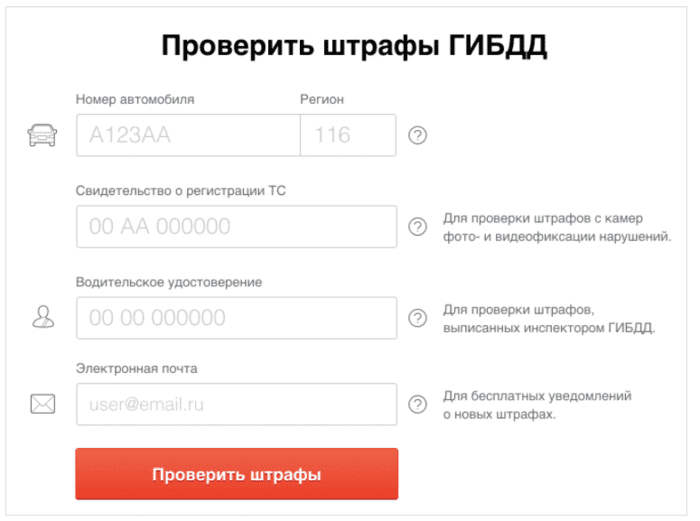This screenshot has width=700, height=521.
Task: Click the hint about camera-recorded fines
Action: (556, 227)
